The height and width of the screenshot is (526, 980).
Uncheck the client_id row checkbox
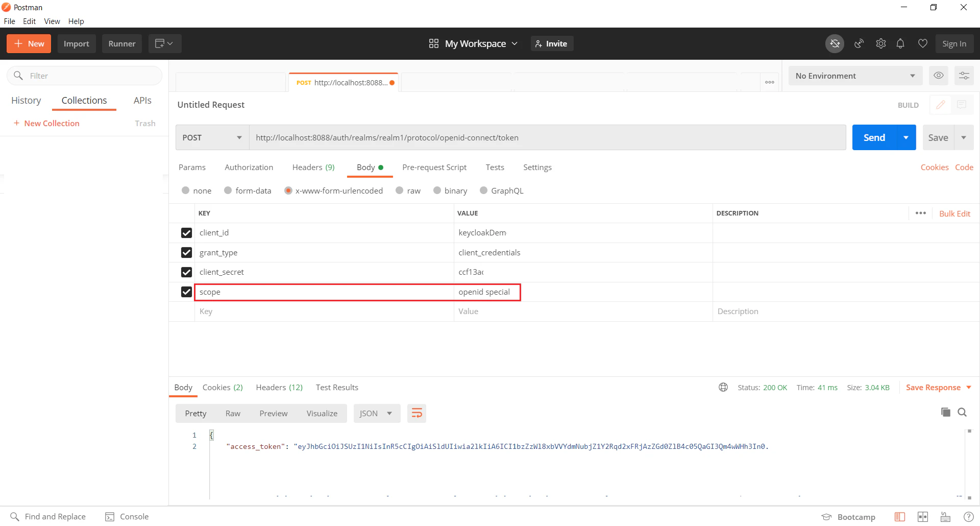[186, 233]
